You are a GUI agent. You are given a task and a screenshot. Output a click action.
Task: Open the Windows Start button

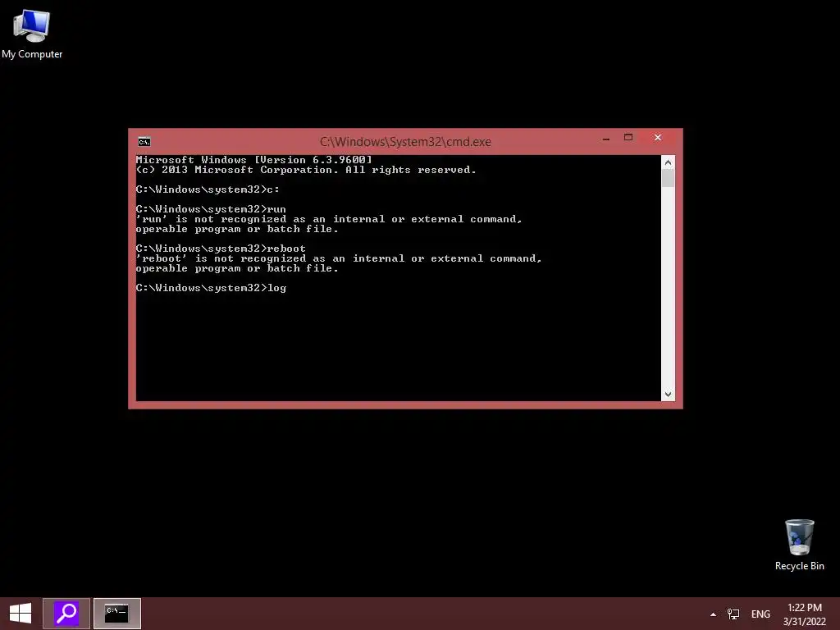pos(21,614)
